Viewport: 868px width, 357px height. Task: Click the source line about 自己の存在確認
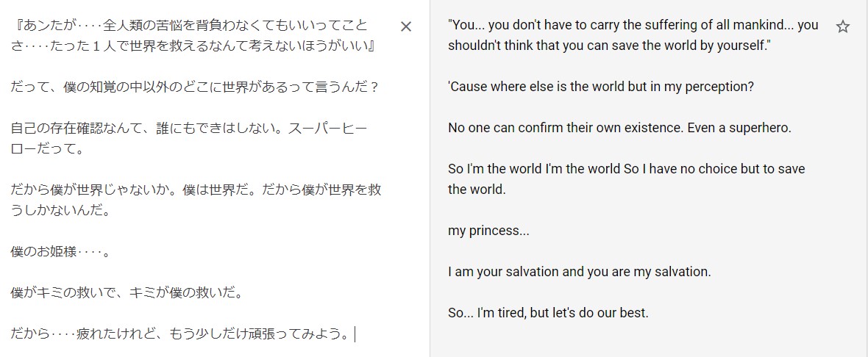pyautogui.click(x=189, y=129)
